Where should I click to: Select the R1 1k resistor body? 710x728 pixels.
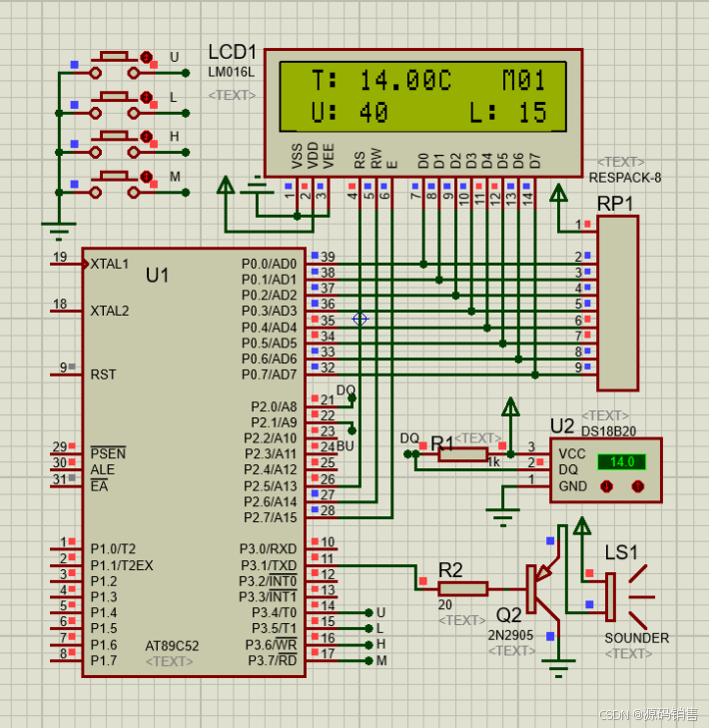[463, 454]
